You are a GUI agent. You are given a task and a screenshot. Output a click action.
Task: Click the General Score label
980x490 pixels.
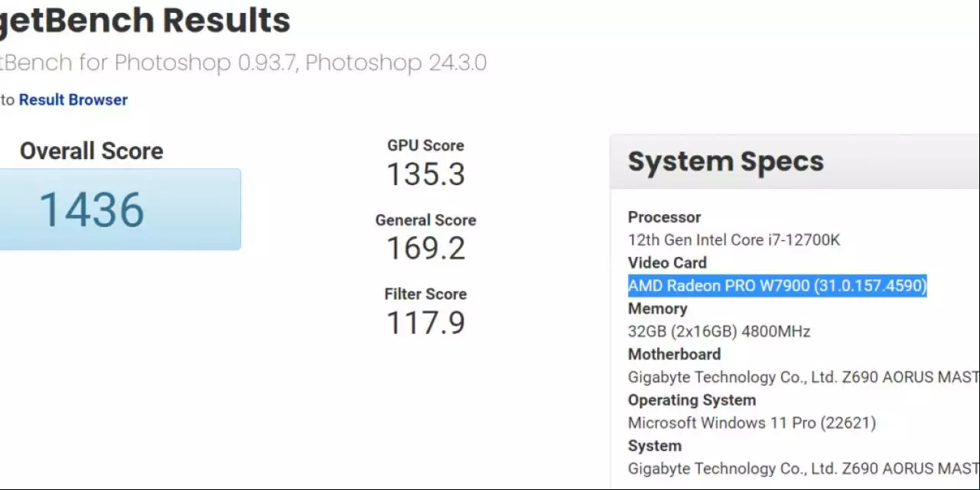click(425, 220)
